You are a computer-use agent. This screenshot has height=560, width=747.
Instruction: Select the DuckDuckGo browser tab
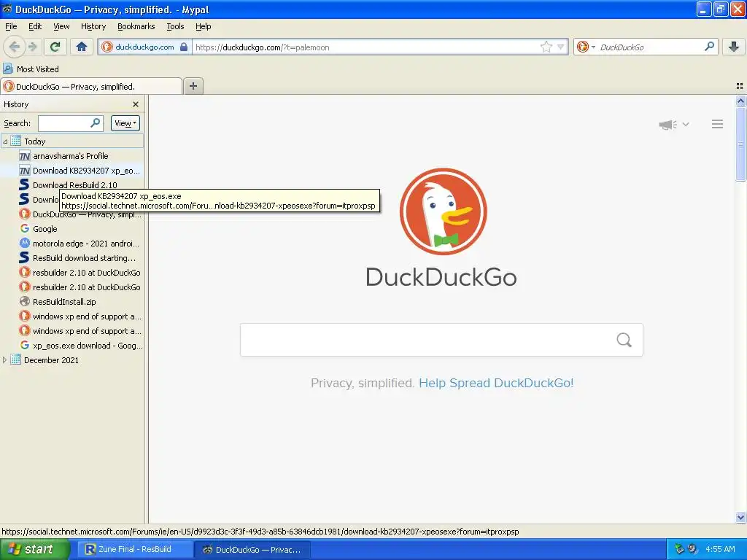[91, 86]
